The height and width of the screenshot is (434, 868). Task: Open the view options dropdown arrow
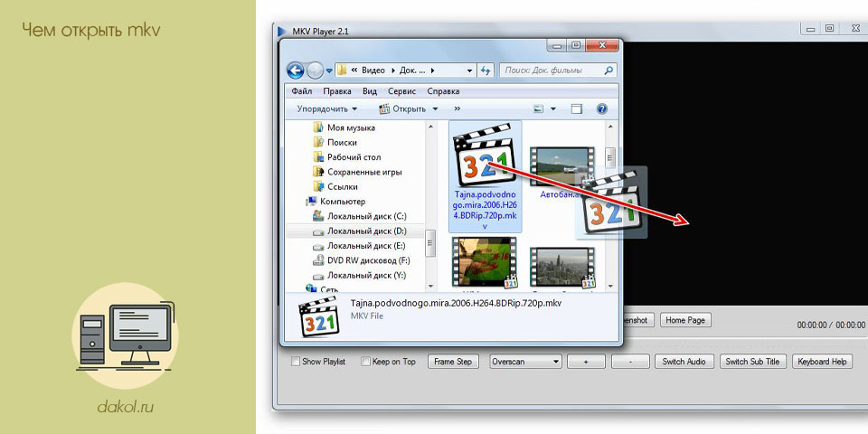553,109
